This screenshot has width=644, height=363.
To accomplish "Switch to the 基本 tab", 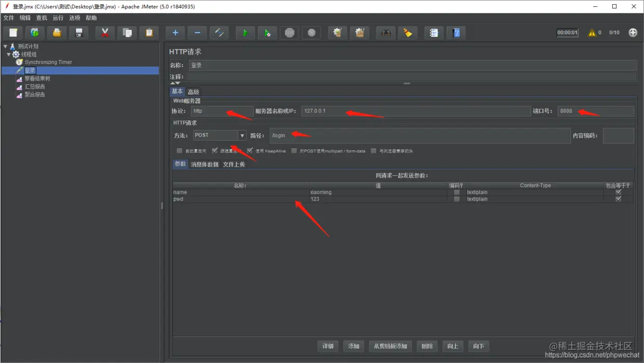I will click(177, 92).
